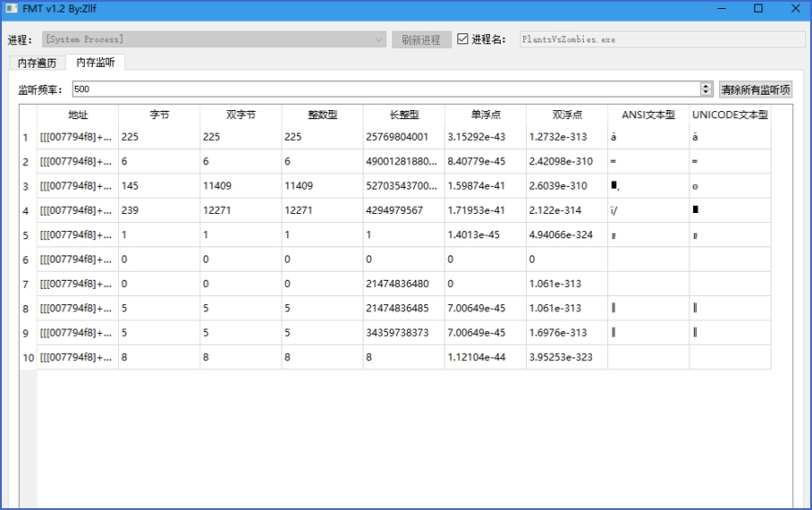This screenshot has width=812, height=510.
Task: Click the 刷新进程 button
Action: [x=420, y=40]
